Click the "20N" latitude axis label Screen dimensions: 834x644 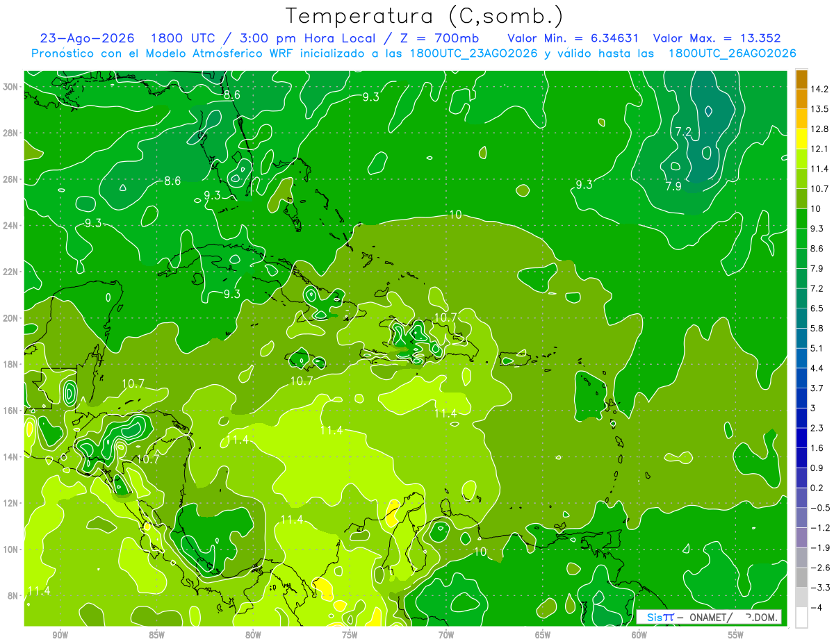click(12, 318)
